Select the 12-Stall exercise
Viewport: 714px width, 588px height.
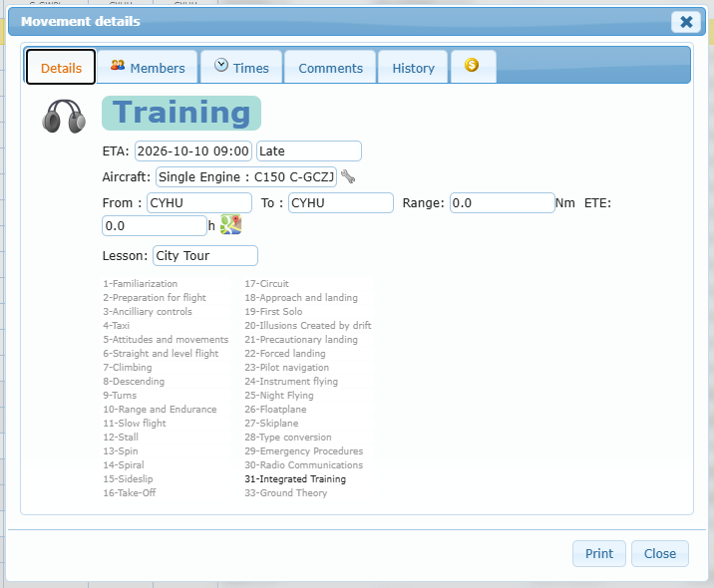tap(121, 437)
